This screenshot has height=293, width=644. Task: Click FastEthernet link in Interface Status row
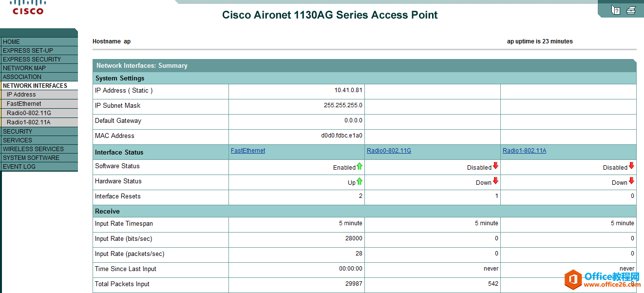click(248, 151)
